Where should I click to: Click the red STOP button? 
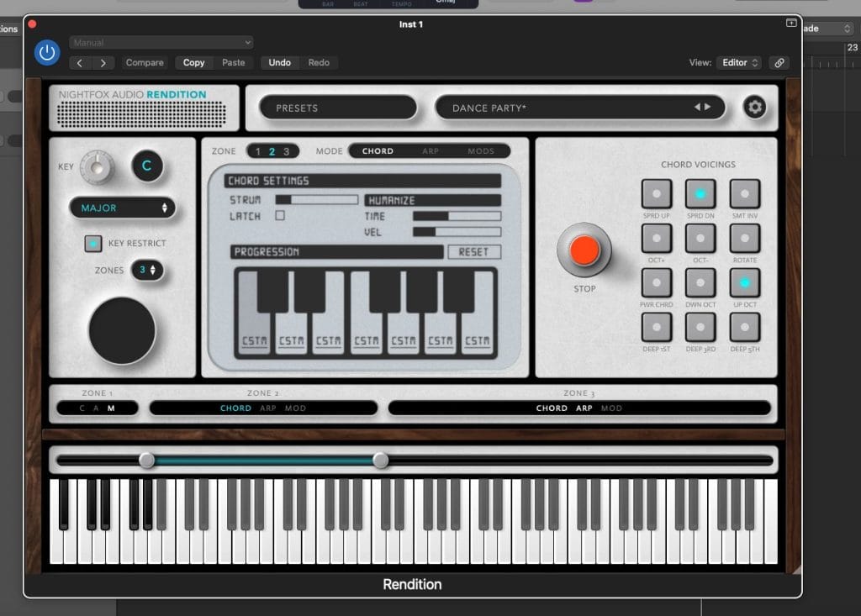pyautogui.click(x=584, y=250)
